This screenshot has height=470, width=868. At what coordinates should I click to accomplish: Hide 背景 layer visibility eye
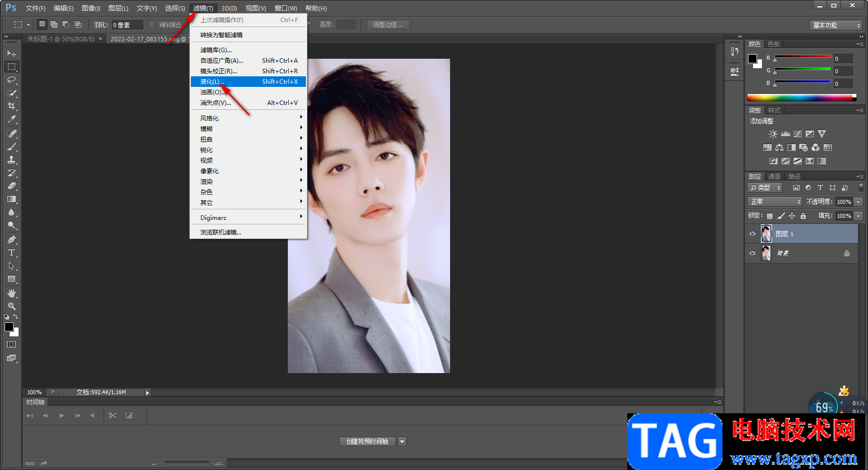tap(752, 253)
